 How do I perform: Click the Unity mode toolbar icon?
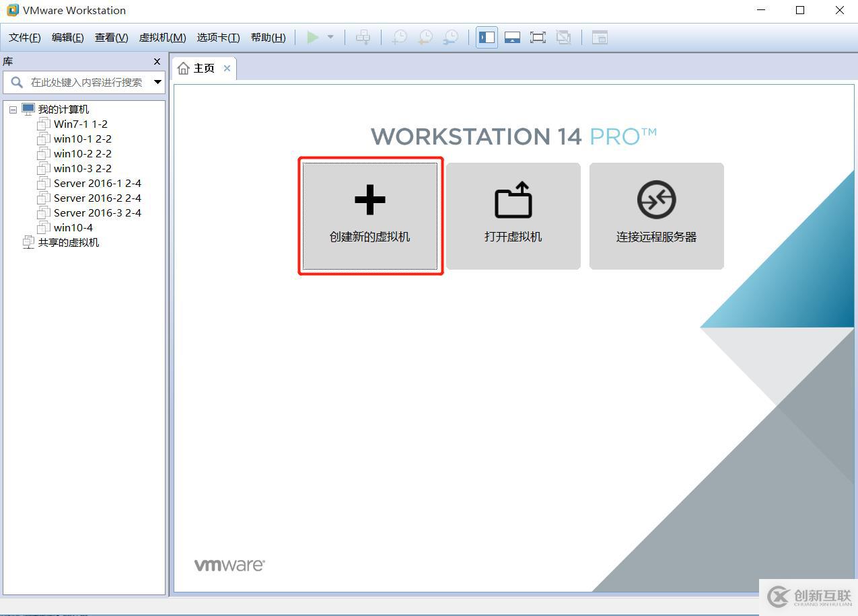click(563, 37)
